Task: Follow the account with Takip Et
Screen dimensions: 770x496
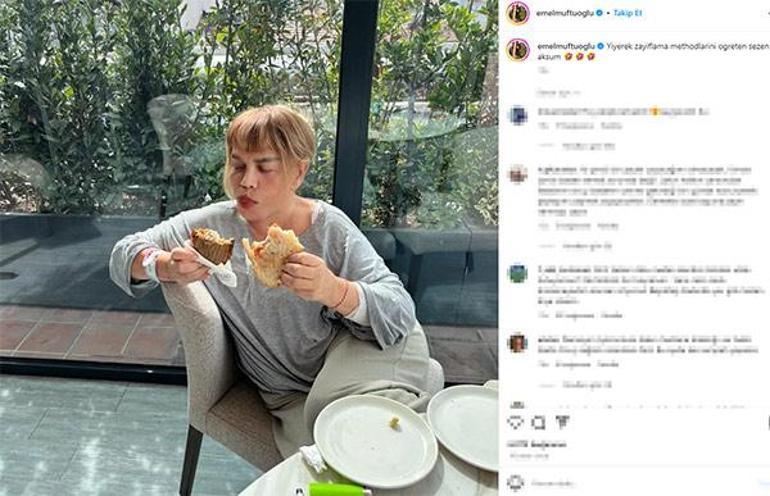Action: 628,13
